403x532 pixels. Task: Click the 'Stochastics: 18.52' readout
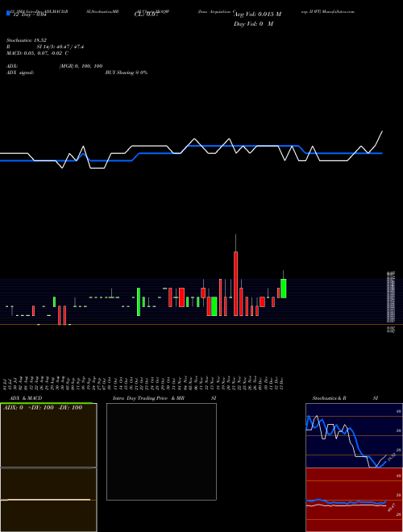27,40
